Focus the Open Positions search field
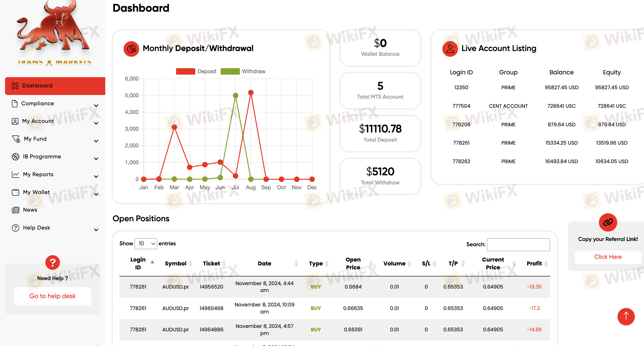644x346 pixels. pos(518,244)
